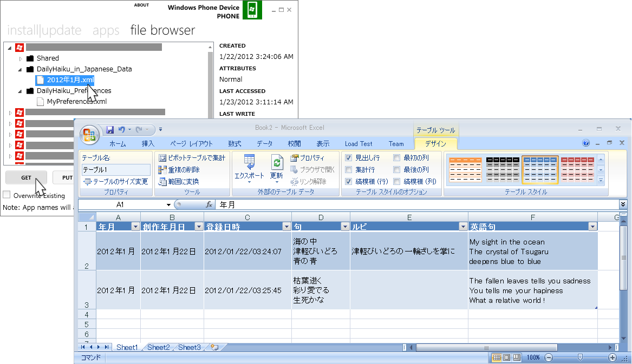Toggle the 見出し行 header row checkbox

click(x=349, y=158)
